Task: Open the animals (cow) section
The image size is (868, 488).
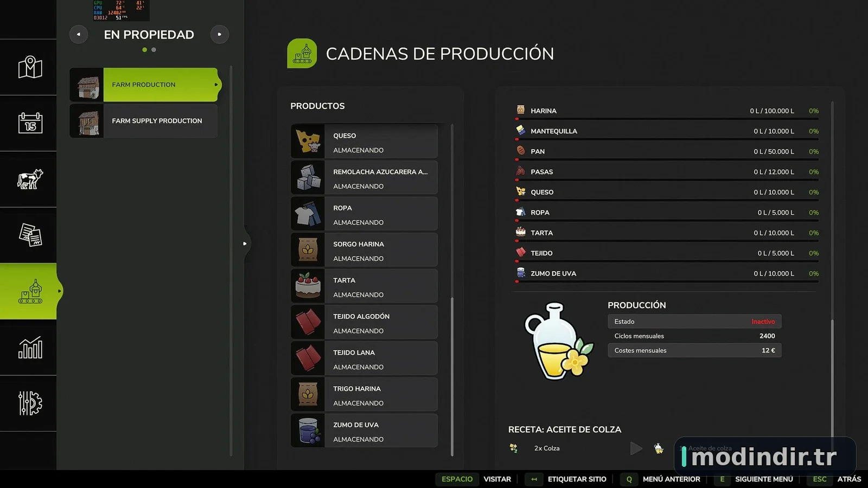Action: click(x=30, y=179)
